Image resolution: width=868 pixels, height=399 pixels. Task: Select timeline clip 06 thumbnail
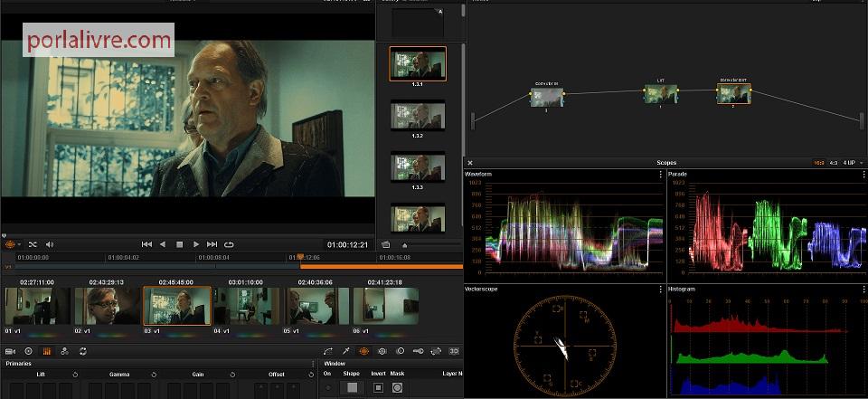tap(386, 306)
